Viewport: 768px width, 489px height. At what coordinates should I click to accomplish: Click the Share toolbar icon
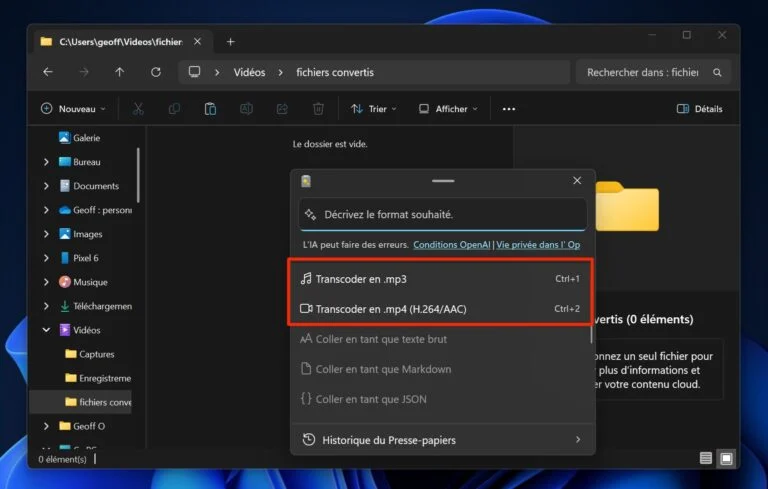[282, 109]
